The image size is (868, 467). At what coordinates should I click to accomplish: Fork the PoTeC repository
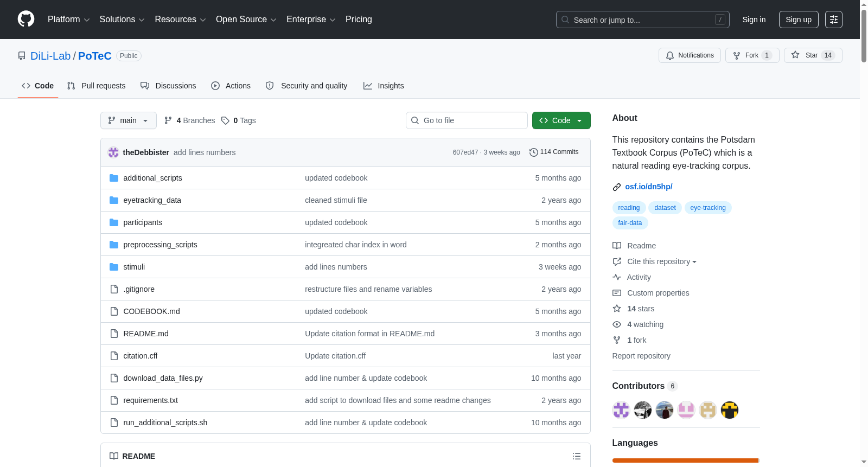click(x=752, y=55)
